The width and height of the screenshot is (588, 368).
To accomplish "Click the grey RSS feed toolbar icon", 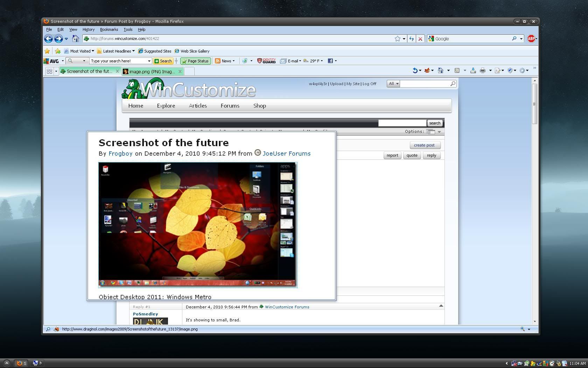I will click(x=457, y=71).
